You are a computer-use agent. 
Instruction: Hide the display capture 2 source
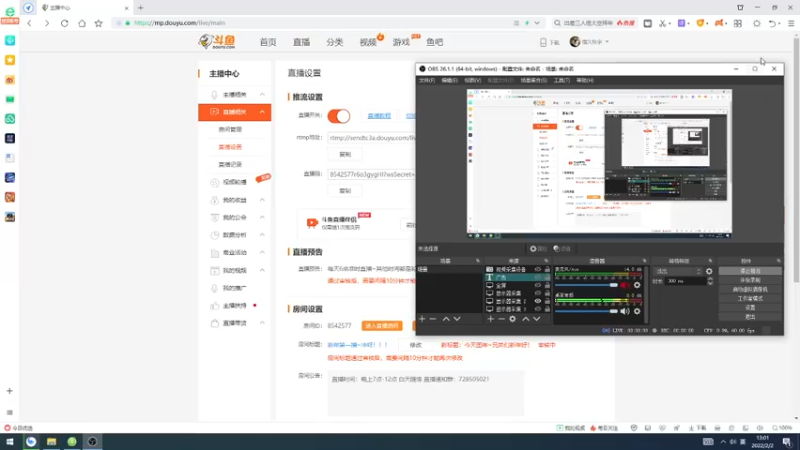coord(538,302)
